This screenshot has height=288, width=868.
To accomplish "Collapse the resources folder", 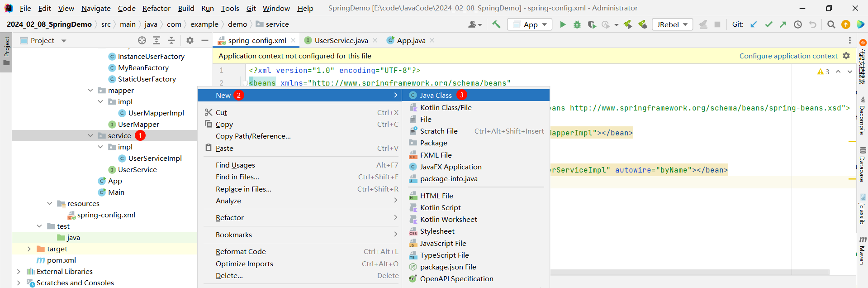I will tap(50, 203).
